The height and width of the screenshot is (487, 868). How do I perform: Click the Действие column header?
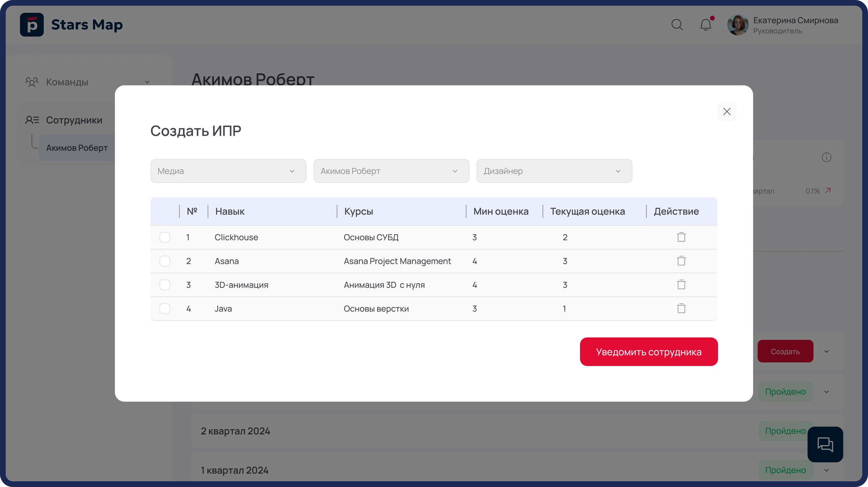(x=676, y=211)
